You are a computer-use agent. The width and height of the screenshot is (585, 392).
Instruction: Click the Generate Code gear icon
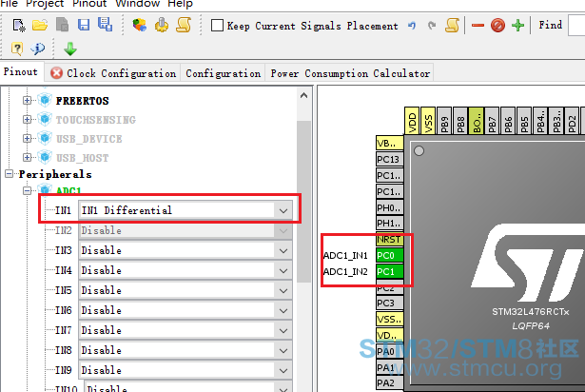tap(162, 25)
